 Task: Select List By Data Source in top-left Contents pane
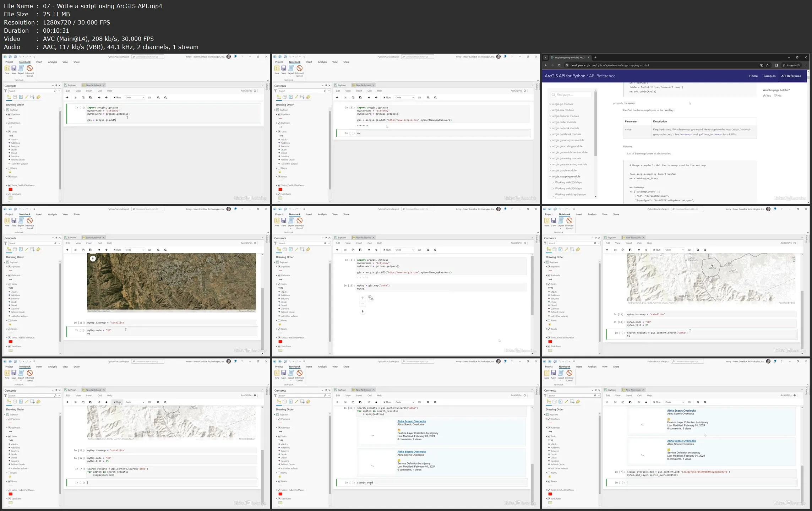coord(15,97)
